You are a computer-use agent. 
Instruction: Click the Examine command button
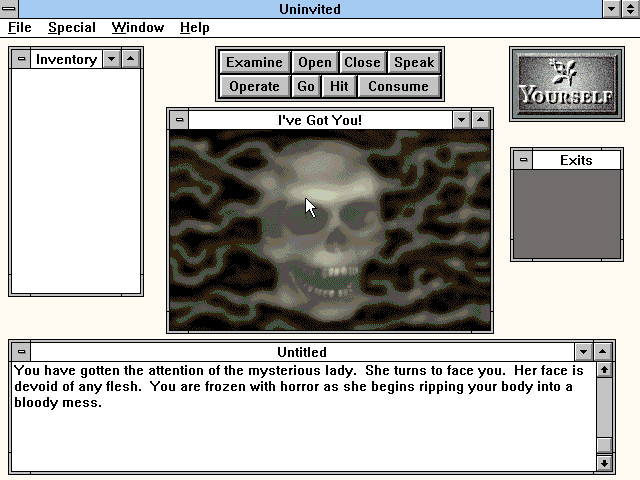254,62
